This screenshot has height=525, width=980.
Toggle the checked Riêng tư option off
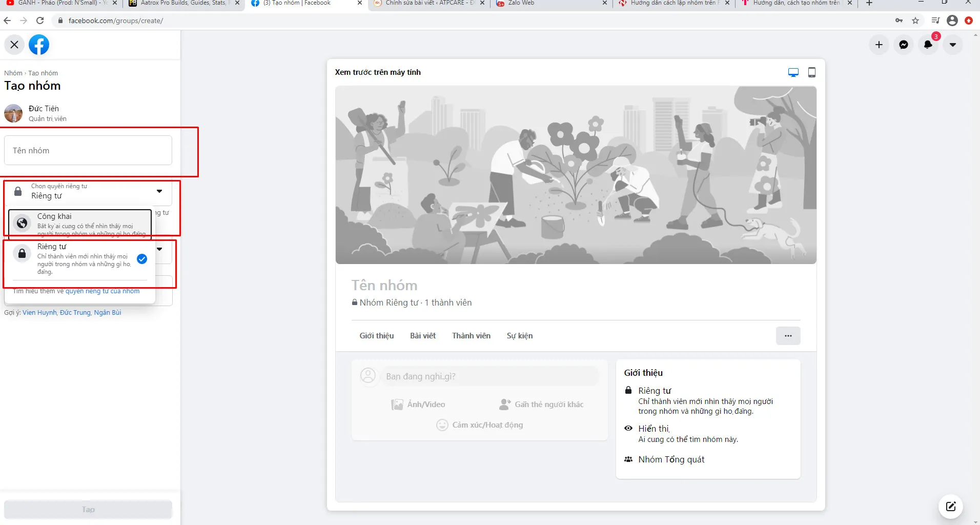(x=141, y=259)
